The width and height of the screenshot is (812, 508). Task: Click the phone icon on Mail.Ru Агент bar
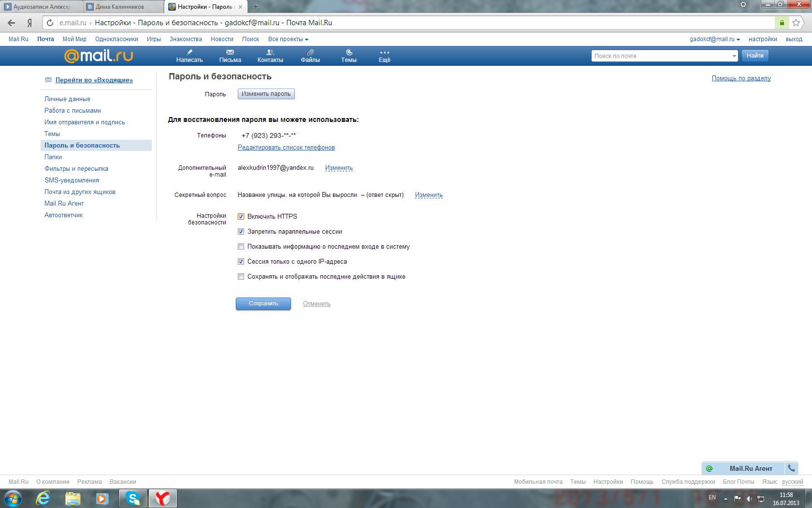point(791,468)
